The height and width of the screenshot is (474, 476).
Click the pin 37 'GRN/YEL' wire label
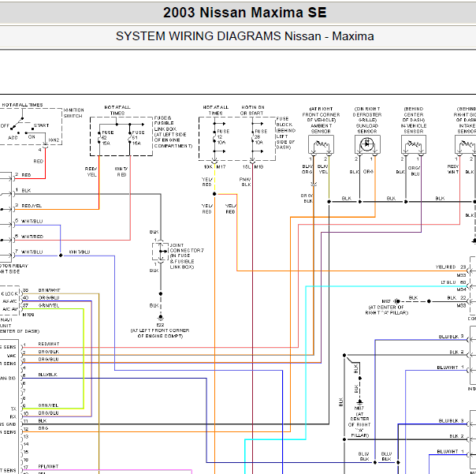(49, 305)
